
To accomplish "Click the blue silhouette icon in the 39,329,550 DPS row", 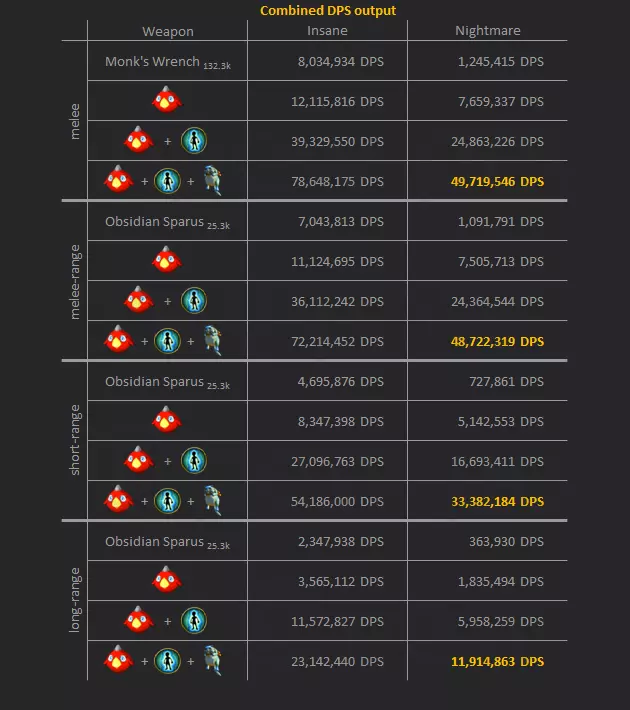I will 194,141.
